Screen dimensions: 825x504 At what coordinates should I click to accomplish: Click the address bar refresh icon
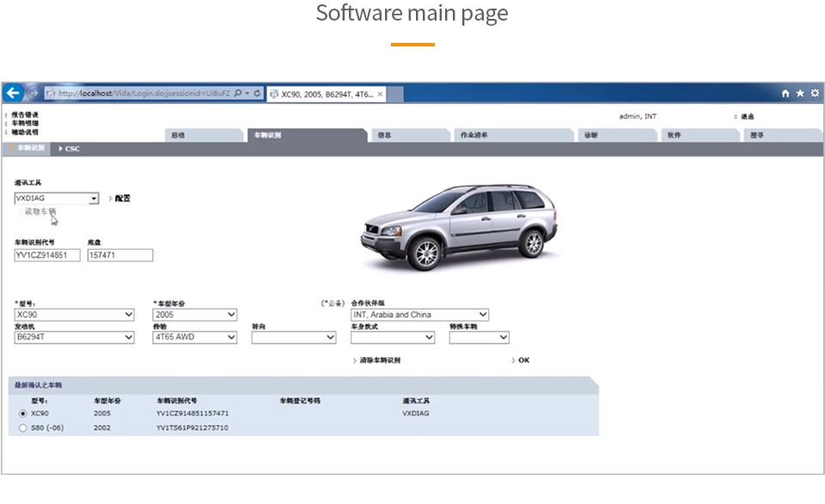257,93
